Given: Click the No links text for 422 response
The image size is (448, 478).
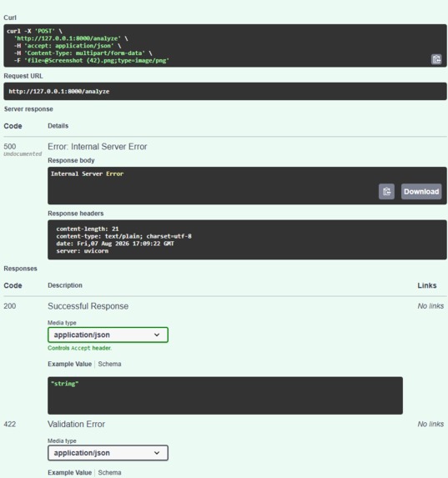Looking at the screenshot, I should coord(430,424).
